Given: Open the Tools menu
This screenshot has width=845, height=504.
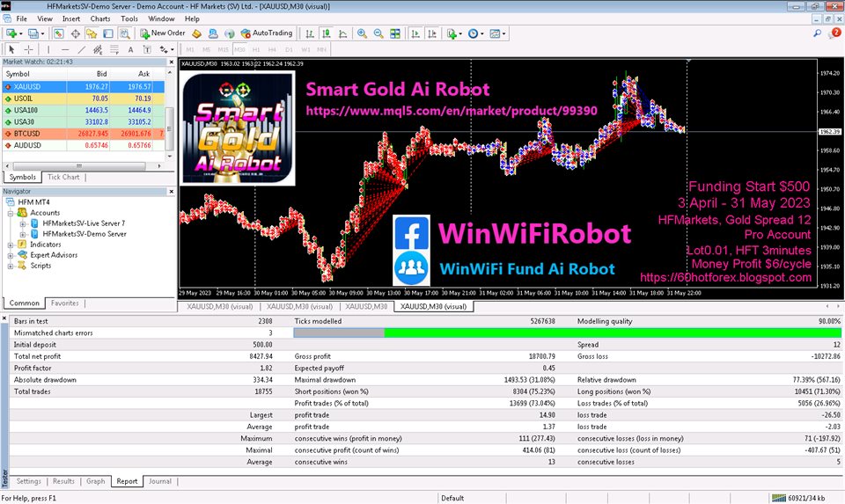Looking at the screenshot, I should point(129,18).
